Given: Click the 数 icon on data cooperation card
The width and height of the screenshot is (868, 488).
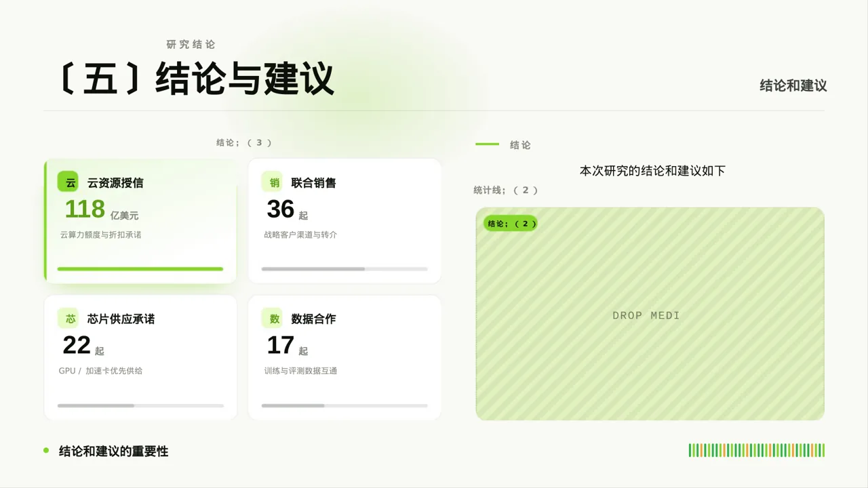Looking at the screenshot, I should (272, 319).
